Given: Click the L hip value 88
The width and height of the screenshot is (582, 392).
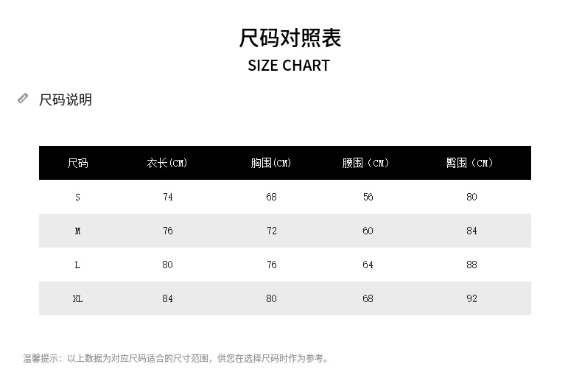Looking at the screenshot, I should [x=471, y=265].
